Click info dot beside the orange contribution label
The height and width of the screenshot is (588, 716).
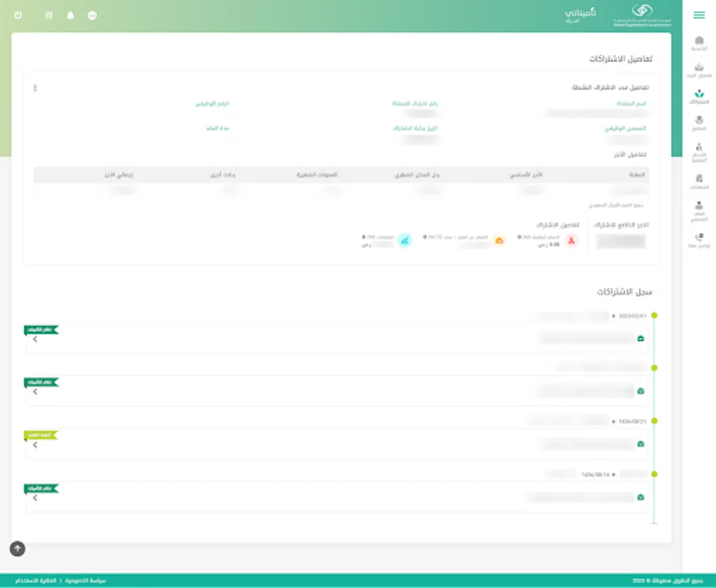(x=424, y=237)
